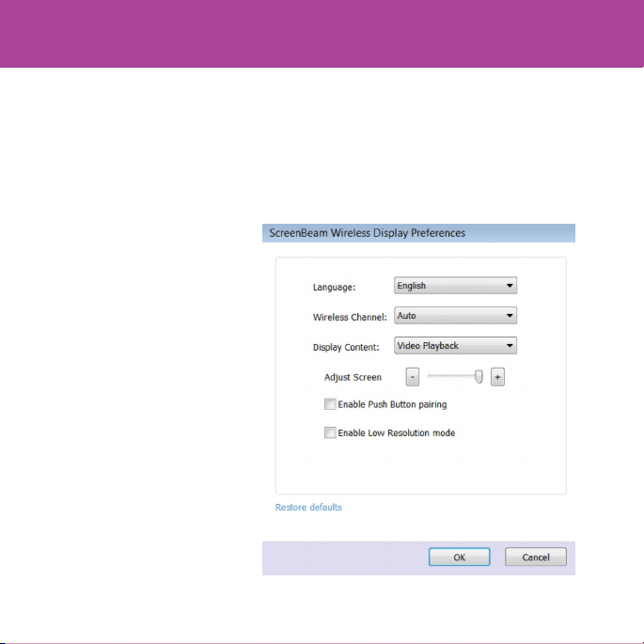Viewport: 644px width, 644px height.
Task: Click the ScreenBeam Wireless Display Preferences title bar
Action: (418, 233)
